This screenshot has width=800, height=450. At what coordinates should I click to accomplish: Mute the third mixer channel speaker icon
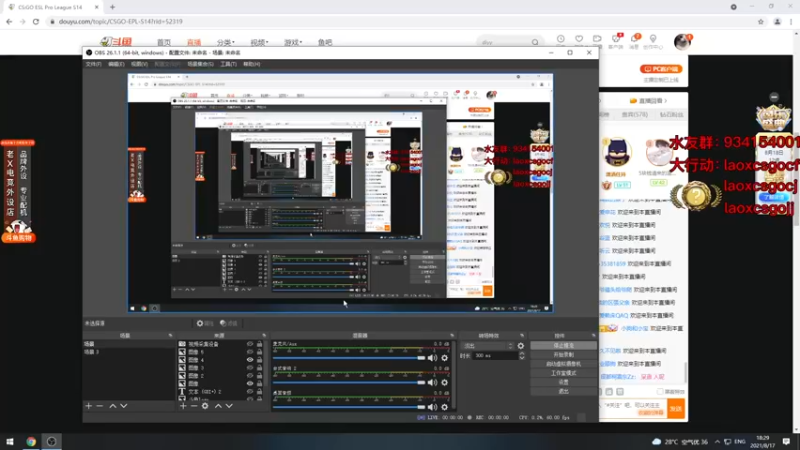pyautogui.click(x=433, y=407)
